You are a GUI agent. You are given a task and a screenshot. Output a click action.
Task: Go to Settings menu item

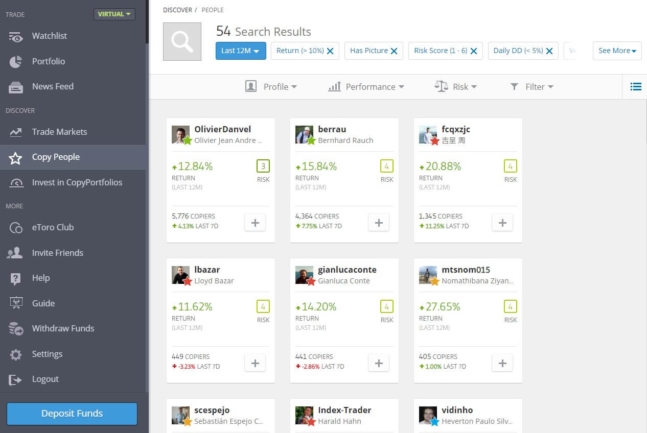[x=47, y=354]
